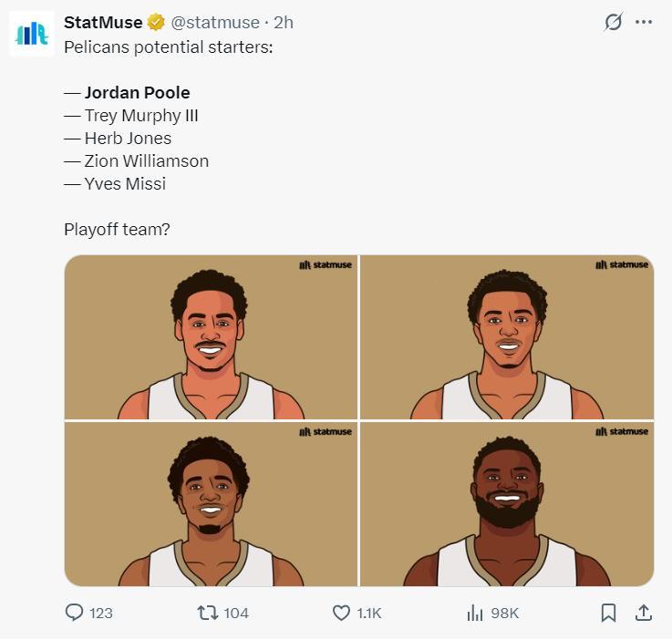Click the bold Jordan Poole text
Viewport: 672px width, 640px height.
[x=137, y=93]
